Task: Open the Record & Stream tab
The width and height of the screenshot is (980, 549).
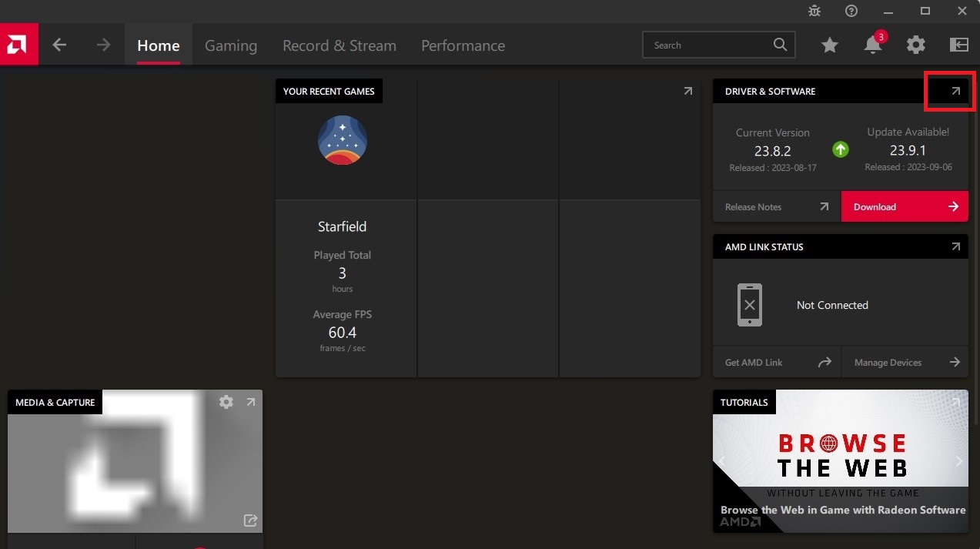Action: pos(339,45)
